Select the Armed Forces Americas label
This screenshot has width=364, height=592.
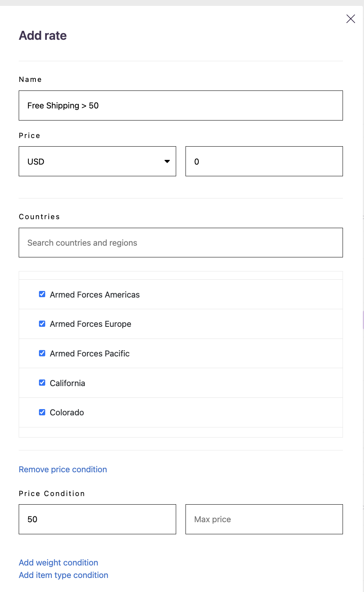click(95, 295)
